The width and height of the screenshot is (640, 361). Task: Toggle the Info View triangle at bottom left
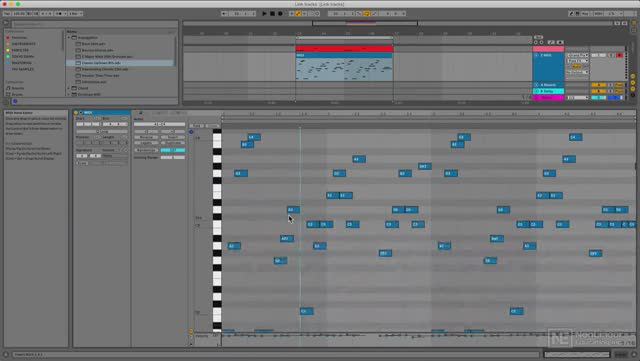point(6,354)
